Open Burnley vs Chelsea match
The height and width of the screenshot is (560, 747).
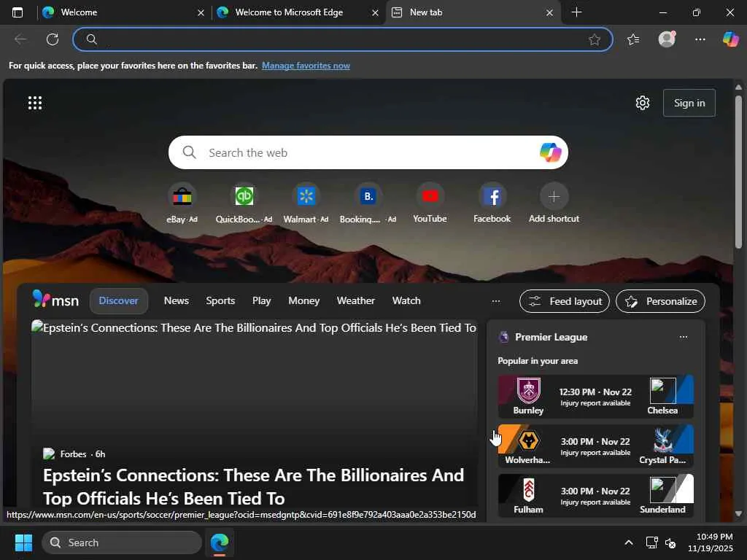tap(595, 396)
